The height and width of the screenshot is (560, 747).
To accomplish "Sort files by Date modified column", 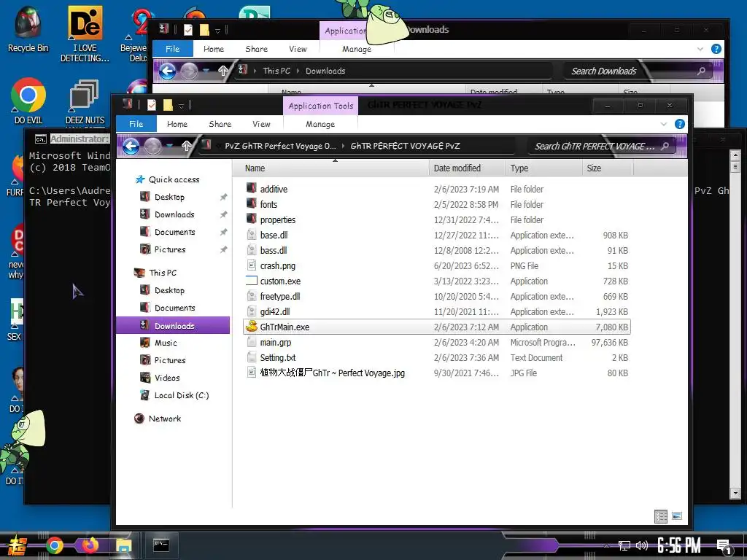I will (467, 168).
